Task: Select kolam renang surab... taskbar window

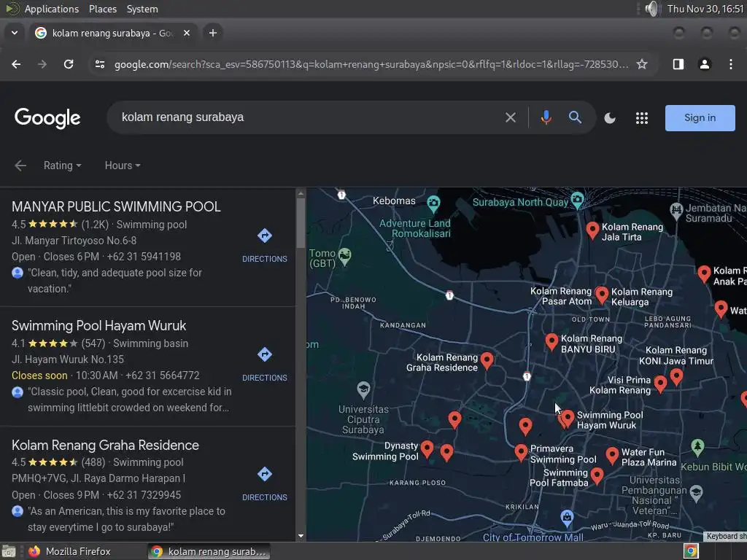Action: click(x=209, y=551)
